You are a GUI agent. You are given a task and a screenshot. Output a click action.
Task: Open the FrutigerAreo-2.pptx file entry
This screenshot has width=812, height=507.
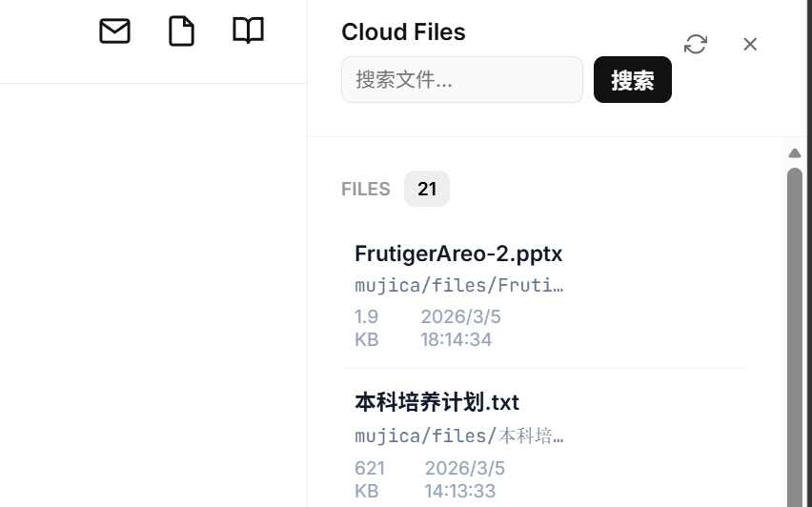tap(458, 253)
